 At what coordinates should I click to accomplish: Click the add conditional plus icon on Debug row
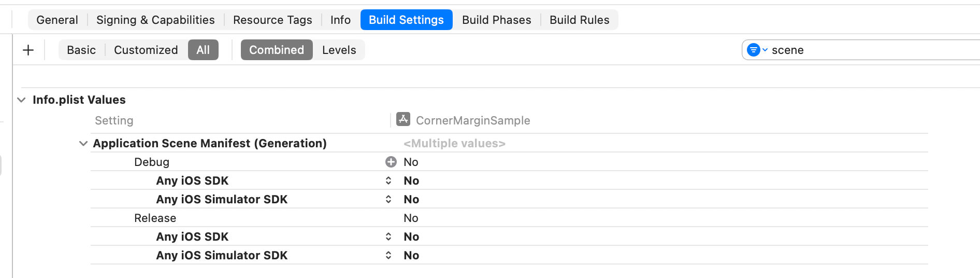391,162
